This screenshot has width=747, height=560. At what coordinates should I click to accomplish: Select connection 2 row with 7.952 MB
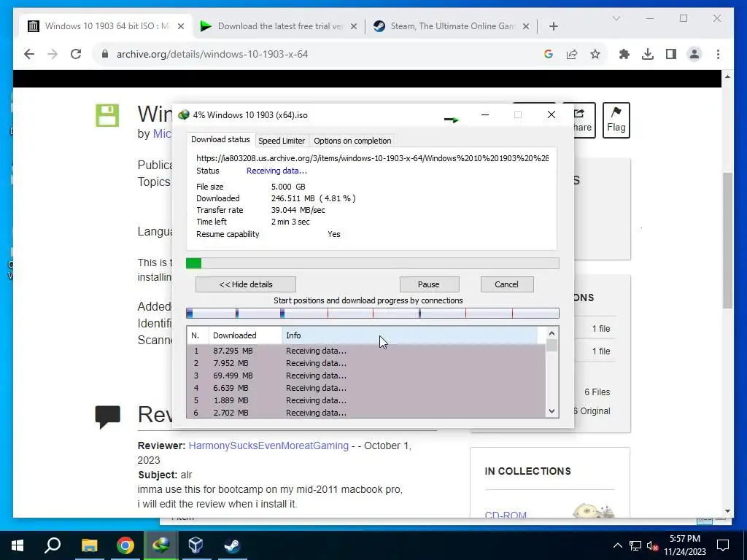coord(366,363)
